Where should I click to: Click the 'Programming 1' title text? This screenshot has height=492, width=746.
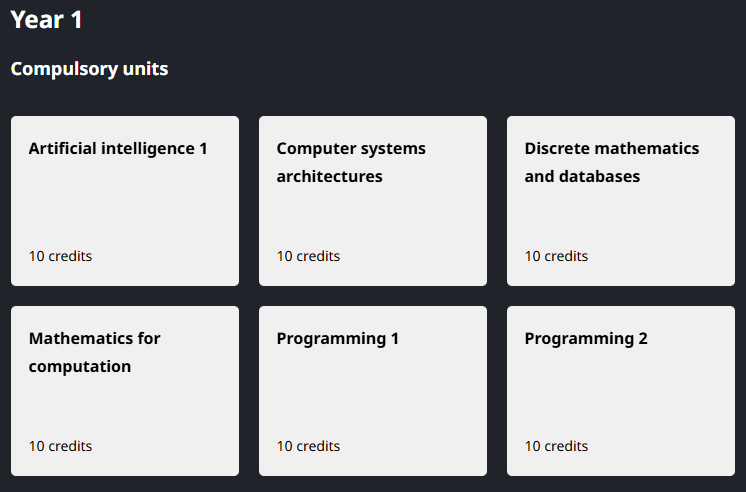pos(337,338)
